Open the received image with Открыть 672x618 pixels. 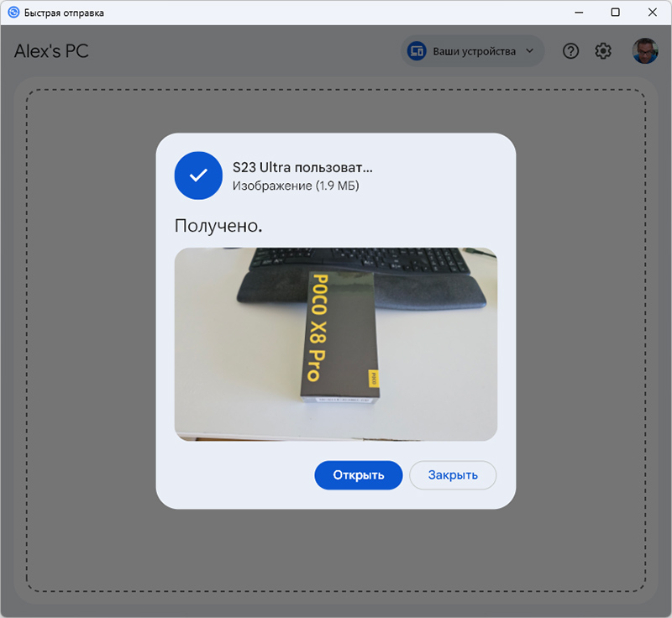coord(359,475)
